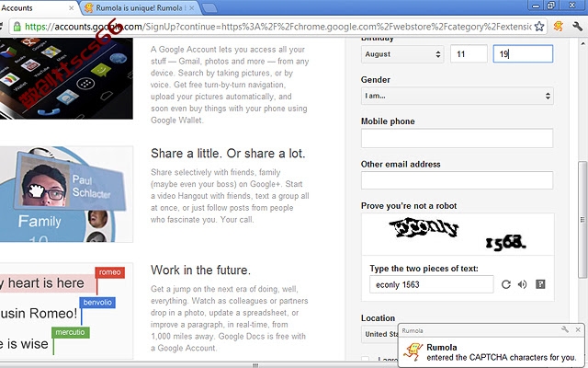Viewport: 588px width, 368px height.
Task: Open the Chrome wrench settings menu
Action: 577,26
